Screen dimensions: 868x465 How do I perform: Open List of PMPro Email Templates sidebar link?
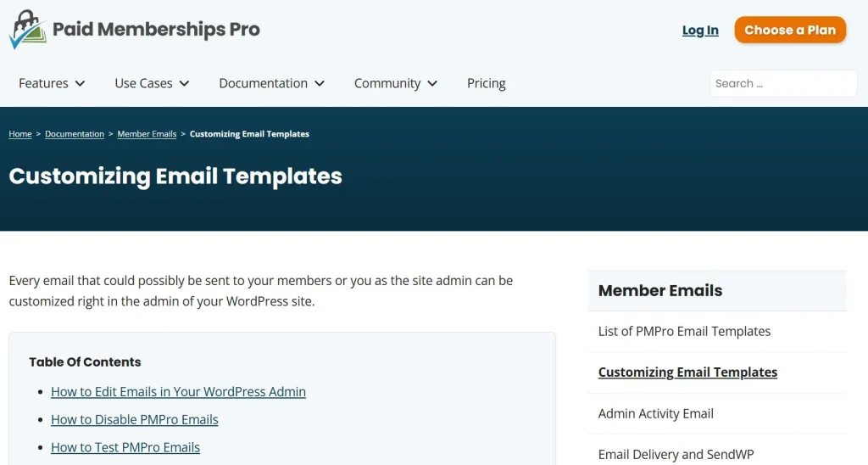click(x=684, y=331)
